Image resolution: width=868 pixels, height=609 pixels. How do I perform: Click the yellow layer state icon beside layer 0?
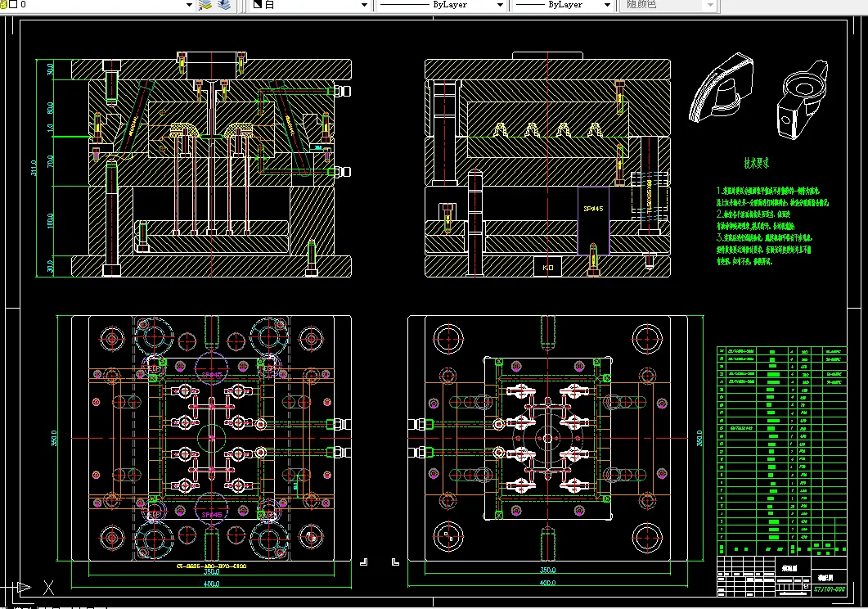point(3,5)
